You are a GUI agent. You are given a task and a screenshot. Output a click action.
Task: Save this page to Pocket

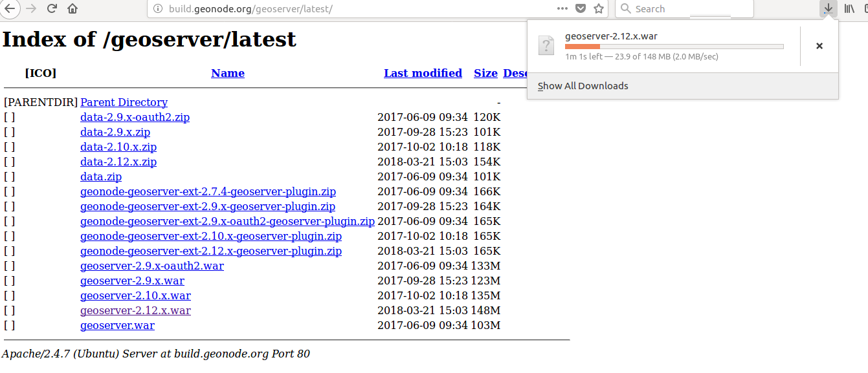tap(581, 8)
